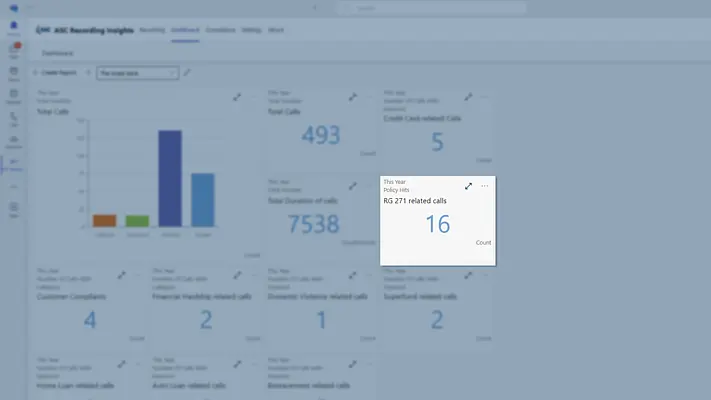This screenshot has height=400, width=711.
Task: Expand the RG 271 related calls tile
Action: click(x=468, y=186)
